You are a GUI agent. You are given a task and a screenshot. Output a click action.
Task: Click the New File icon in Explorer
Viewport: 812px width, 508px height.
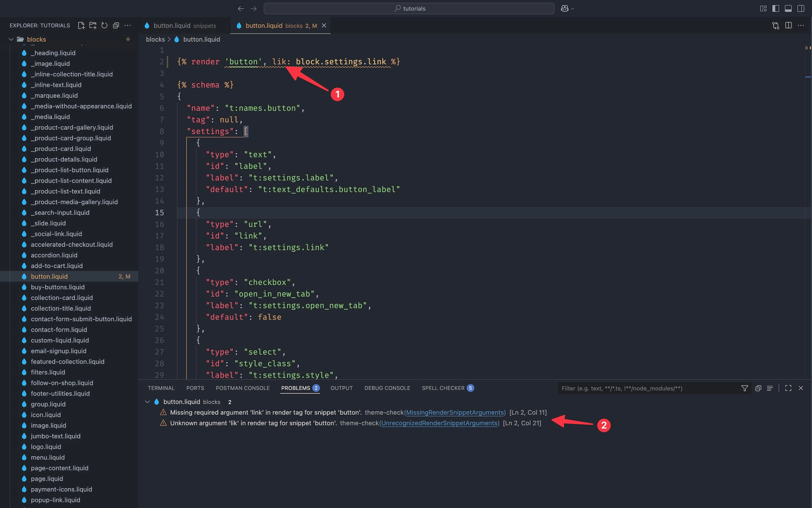tap(81, 25)
